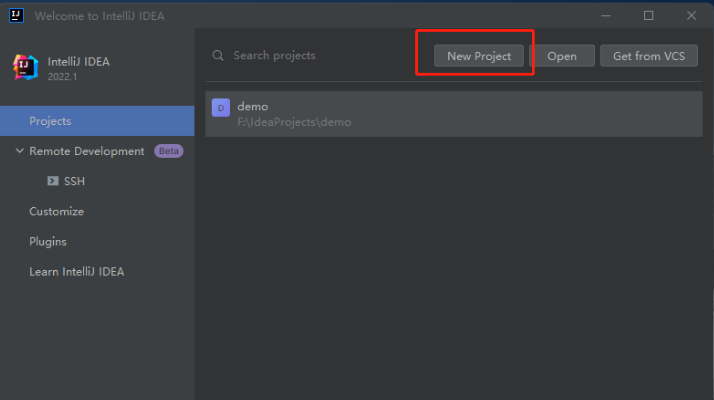Maximize the Welcome to IntelliJ IDEA window
Viewport: 714px width, 400px height.
point(648,16)
